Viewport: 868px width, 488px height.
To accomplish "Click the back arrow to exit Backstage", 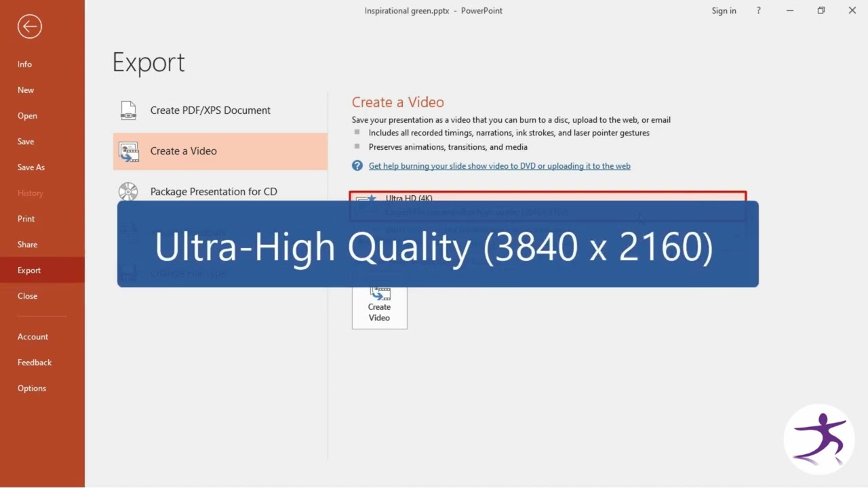I will click(x=30, y=26).
